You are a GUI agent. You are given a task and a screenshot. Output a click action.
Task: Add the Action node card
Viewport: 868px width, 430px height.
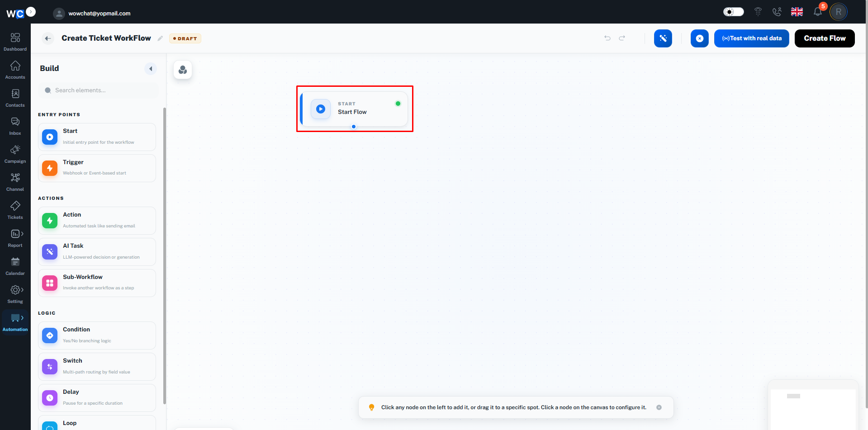97,221
